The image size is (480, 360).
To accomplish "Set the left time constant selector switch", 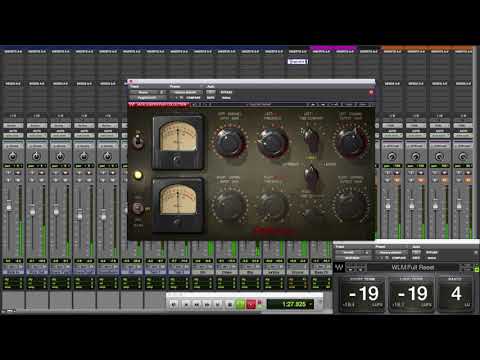I will [x=311, y=140].
